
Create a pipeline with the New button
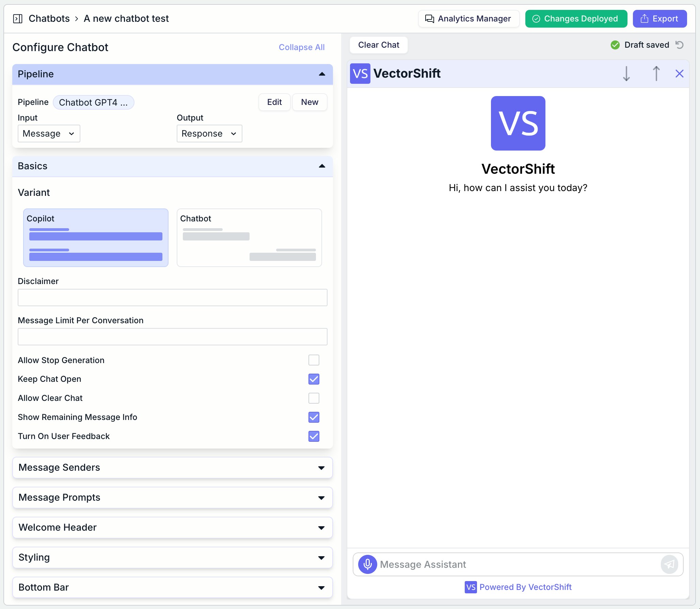[309, 102]
